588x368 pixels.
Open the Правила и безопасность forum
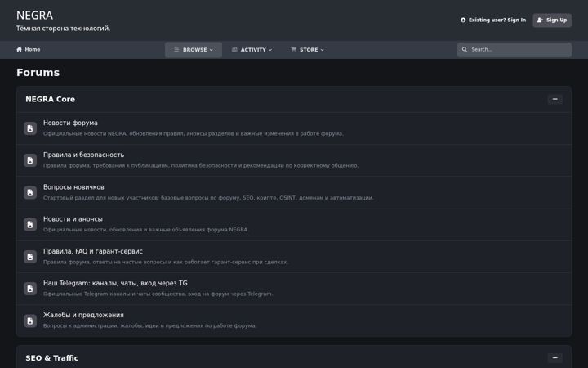point(83,155)
